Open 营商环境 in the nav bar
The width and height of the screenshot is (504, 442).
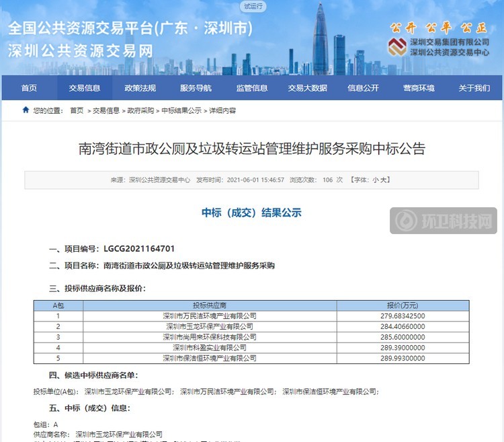(x=419, y=88)
